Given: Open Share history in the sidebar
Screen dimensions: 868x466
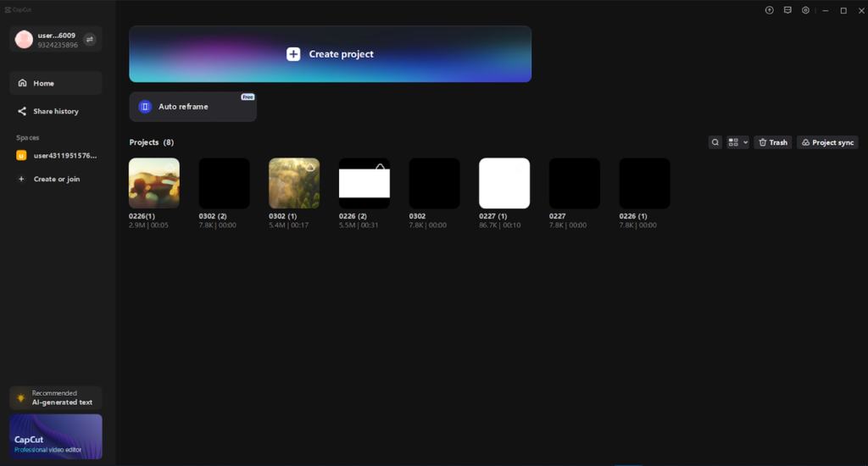Looking at the screenshot, I should point(56,111).
